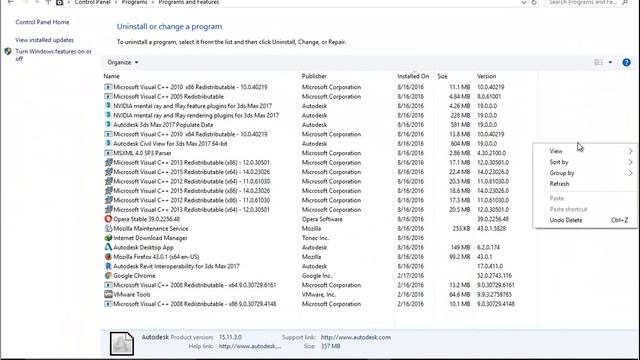640x360 pixels.
Task: Click the Autodesk Civil View 3ds icon
Action: point(108,144)
